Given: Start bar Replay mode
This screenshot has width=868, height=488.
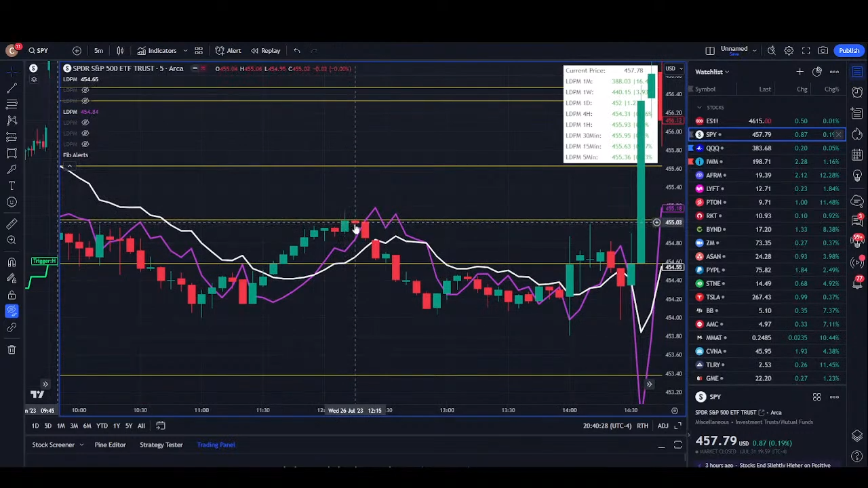Looking at the screenshot, I should tap(265, 51).
